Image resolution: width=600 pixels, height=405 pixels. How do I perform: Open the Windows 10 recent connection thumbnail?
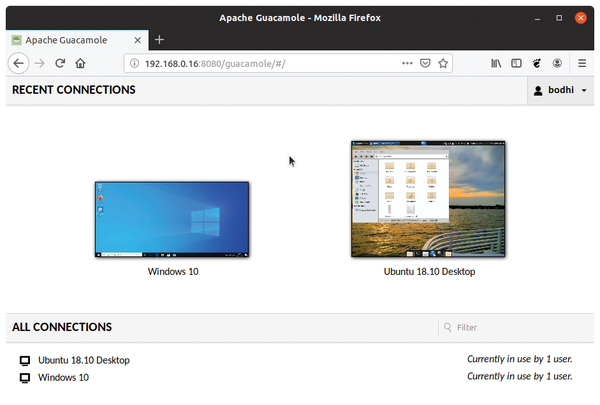pos(172,220)
